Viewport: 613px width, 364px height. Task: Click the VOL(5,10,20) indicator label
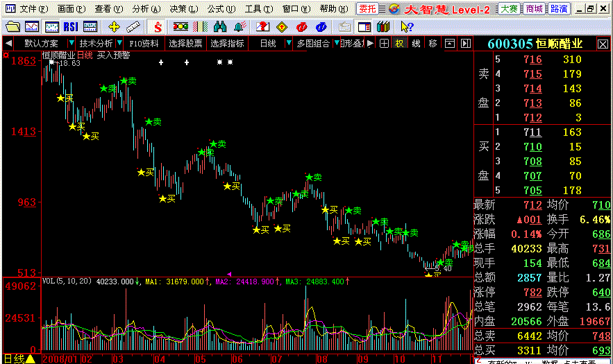67,281
